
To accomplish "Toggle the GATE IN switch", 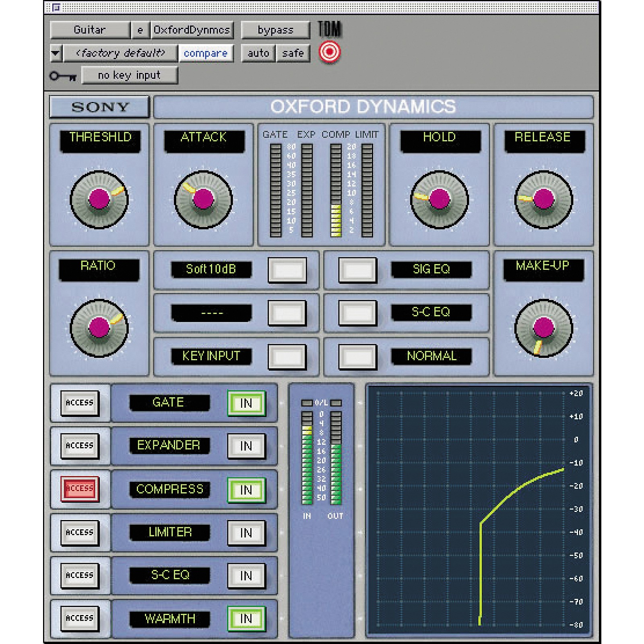I will [x=246, y=403].
